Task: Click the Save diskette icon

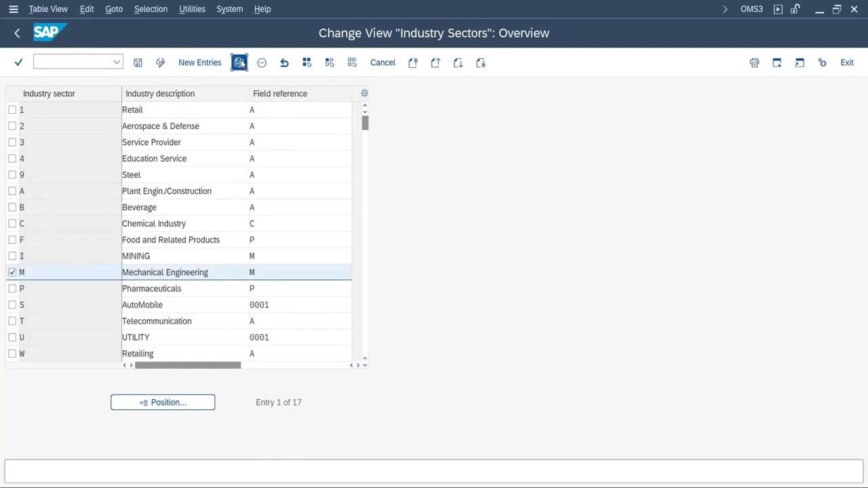Action: pos(138,62)
